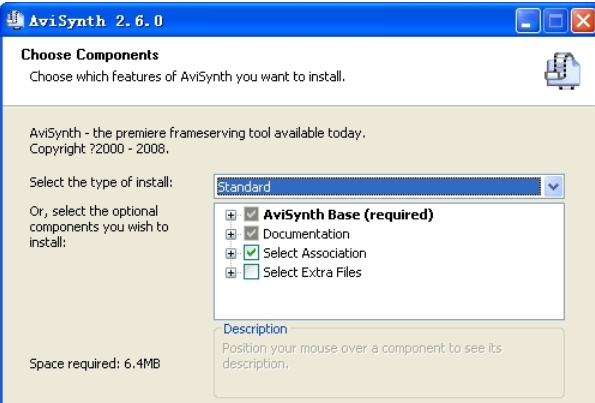Click the film strip header icon
The width and height of the screenshot is (595, 403).
tap(563, 71)
